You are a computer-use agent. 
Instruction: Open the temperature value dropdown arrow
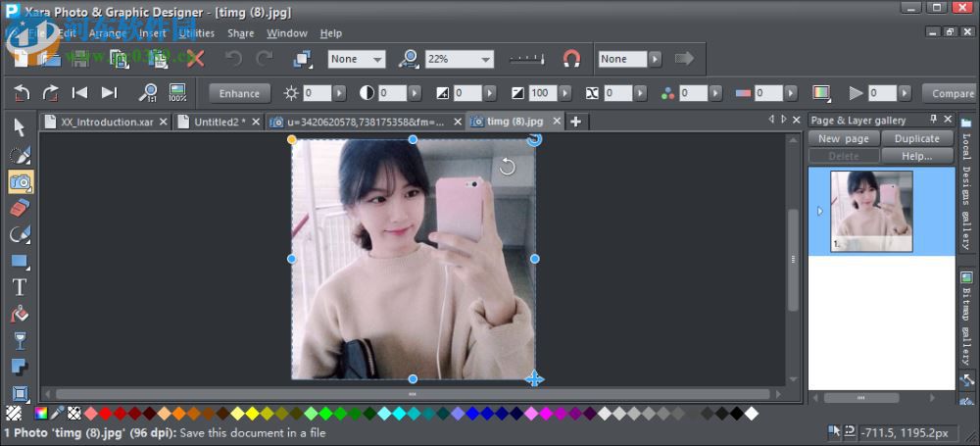pyautogui.click(x=791, y=93)
